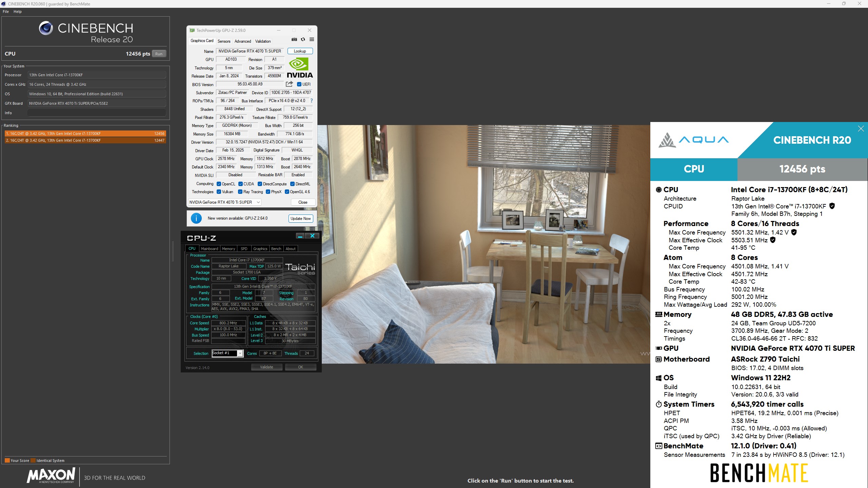Toggle the CUDA checkbox
Image resolution: width=868 pixels, height=488 pixels.
coord(240,184)
